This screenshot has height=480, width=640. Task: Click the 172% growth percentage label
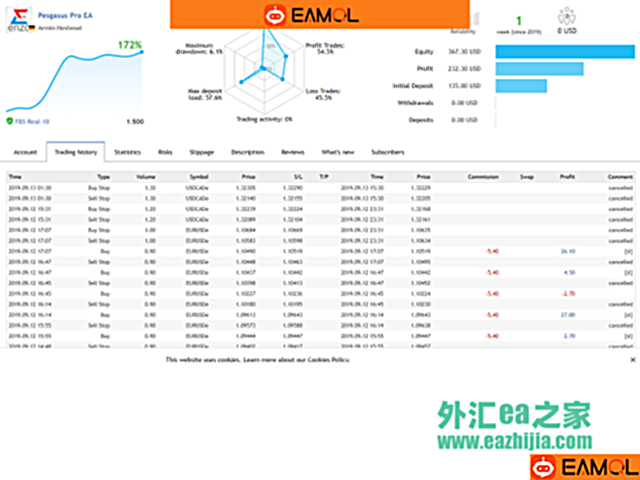coord(130,45)
